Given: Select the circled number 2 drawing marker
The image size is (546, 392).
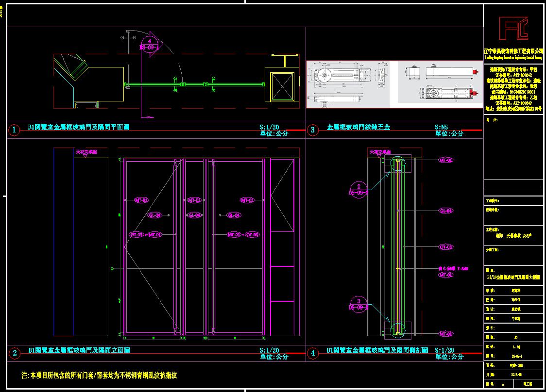Looking at the screenshot, I should coord(15,353).
